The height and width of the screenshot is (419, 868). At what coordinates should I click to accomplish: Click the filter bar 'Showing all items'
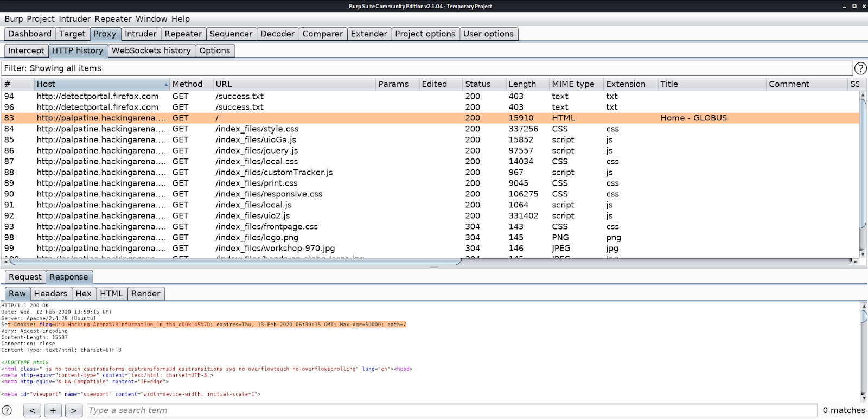(x=427, y=68)
